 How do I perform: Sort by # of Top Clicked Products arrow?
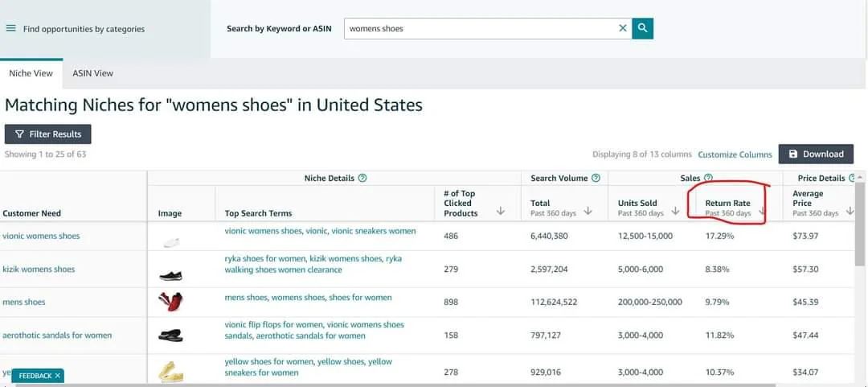[501, 211]
